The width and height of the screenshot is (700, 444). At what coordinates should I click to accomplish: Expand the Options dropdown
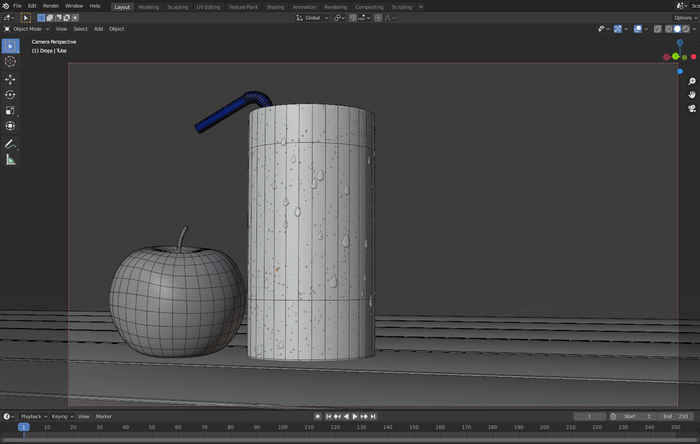(684, 17)
